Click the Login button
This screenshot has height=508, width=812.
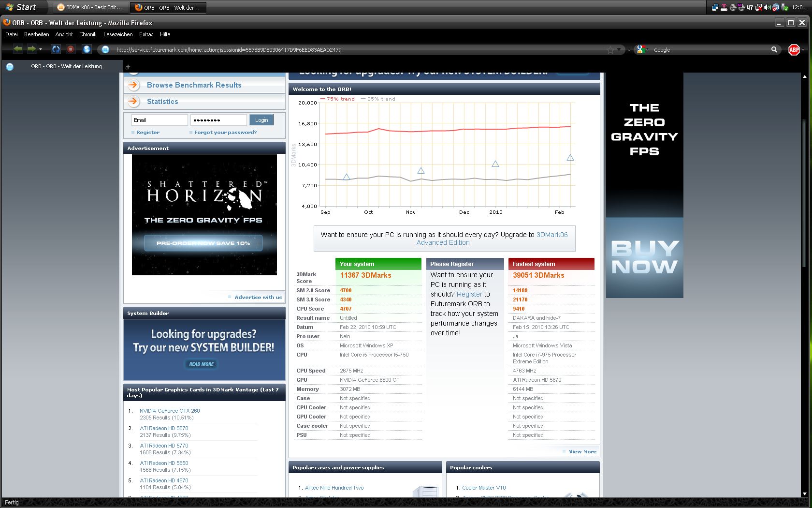pos(261,120)
